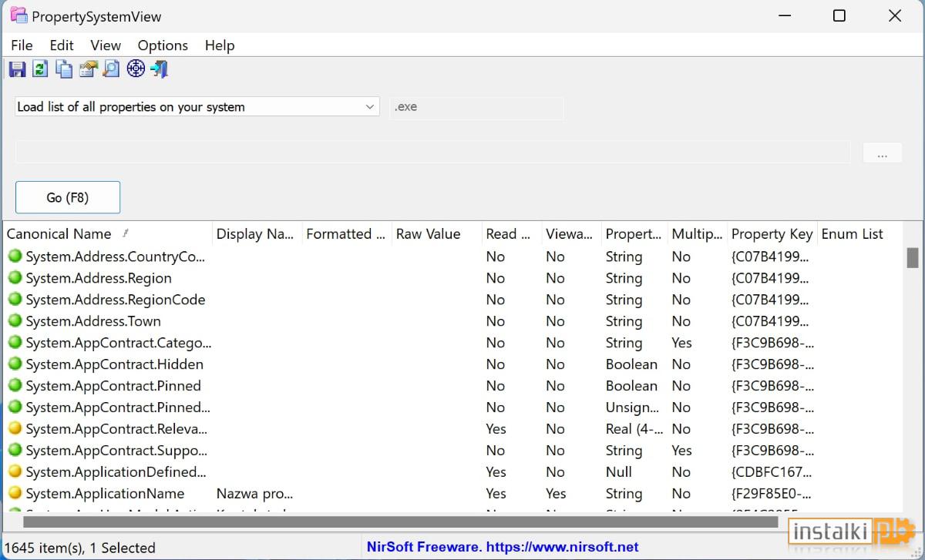Click '1645 item(s), 1 Selected' status text
The height and width of the screenshot is (560, 925).
80,548
